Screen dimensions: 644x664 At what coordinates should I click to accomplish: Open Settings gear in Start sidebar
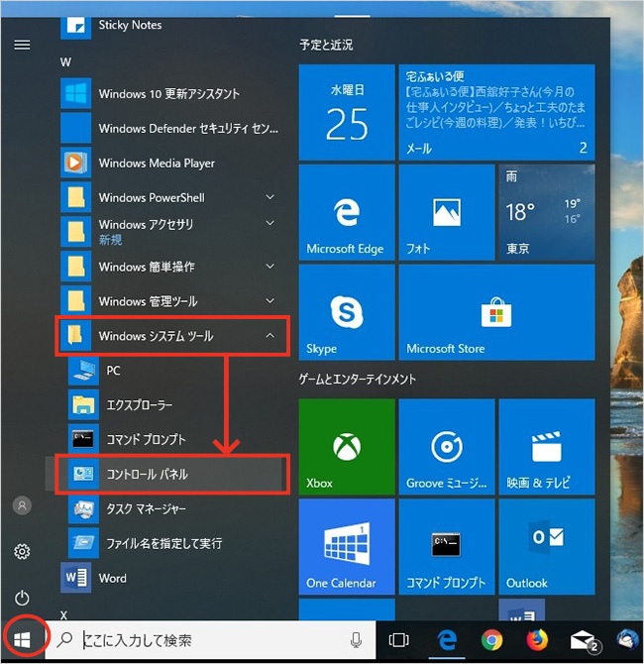[x=22, y=552]
